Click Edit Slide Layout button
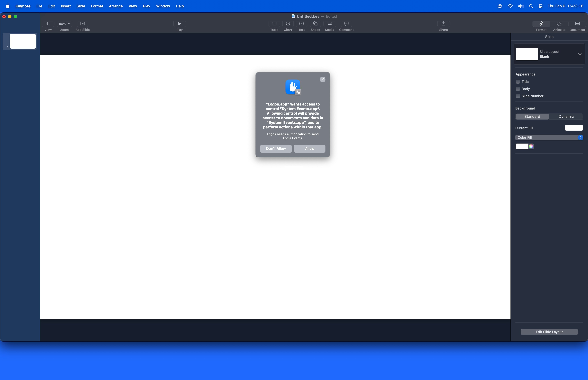 point(549,332)
